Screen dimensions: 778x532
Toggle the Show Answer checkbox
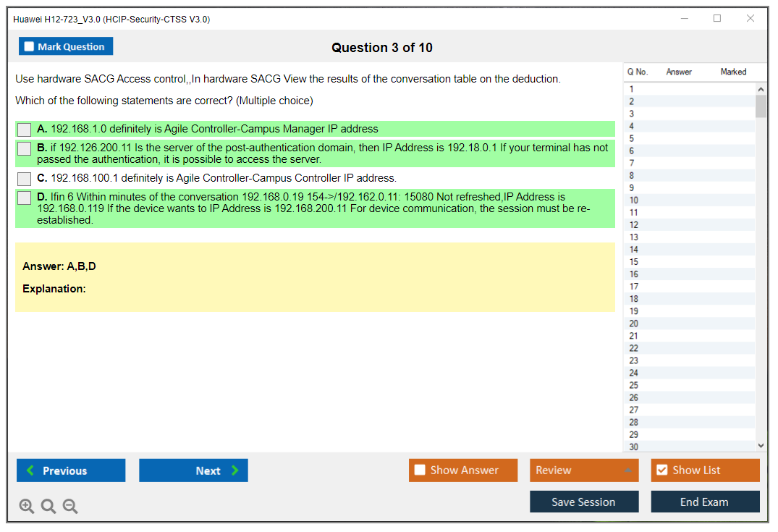tap(420, 470)
